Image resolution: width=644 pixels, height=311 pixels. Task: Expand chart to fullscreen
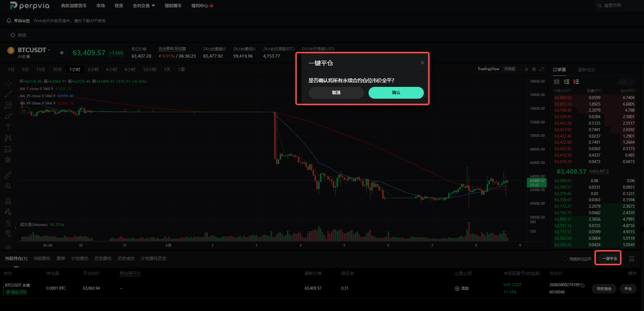[542, 69]
